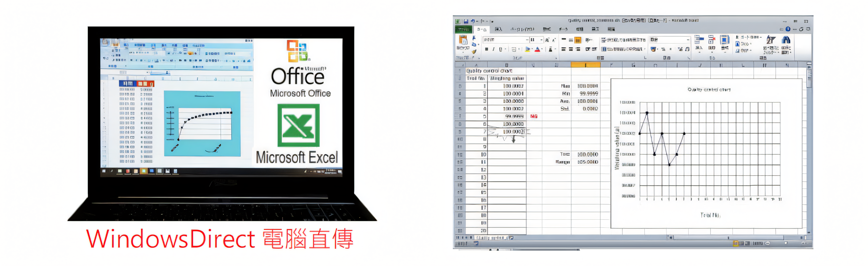Click the Save icon in Quick Access toolbar
The width and height of the screenshot is (868, 266).
click(x=466, y=21)
